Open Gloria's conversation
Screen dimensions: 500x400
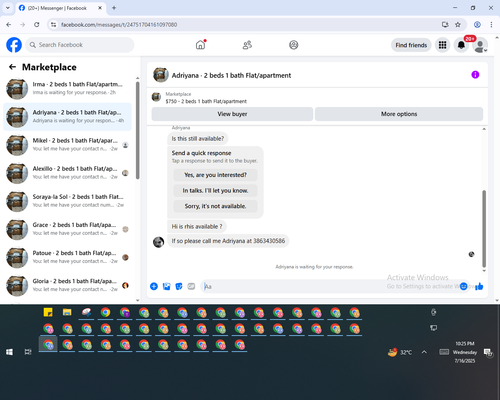[67, 285]
